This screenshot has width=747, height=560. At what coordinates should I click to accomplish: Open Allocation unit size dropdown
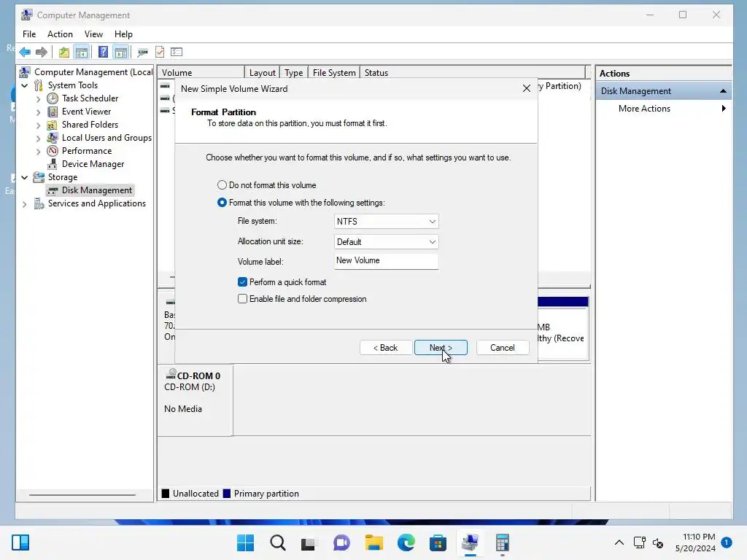coord(387,242)
